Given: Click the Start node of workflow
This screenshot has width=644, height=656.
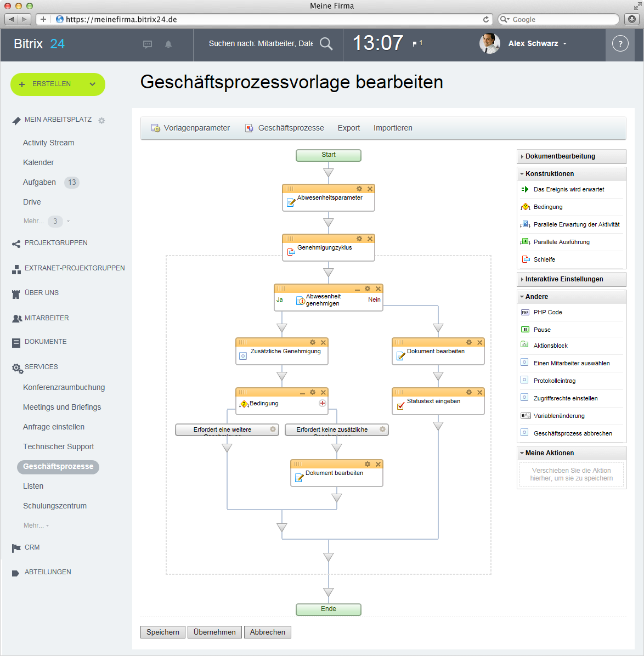Looking at the screenshot, I should [329, 155].
